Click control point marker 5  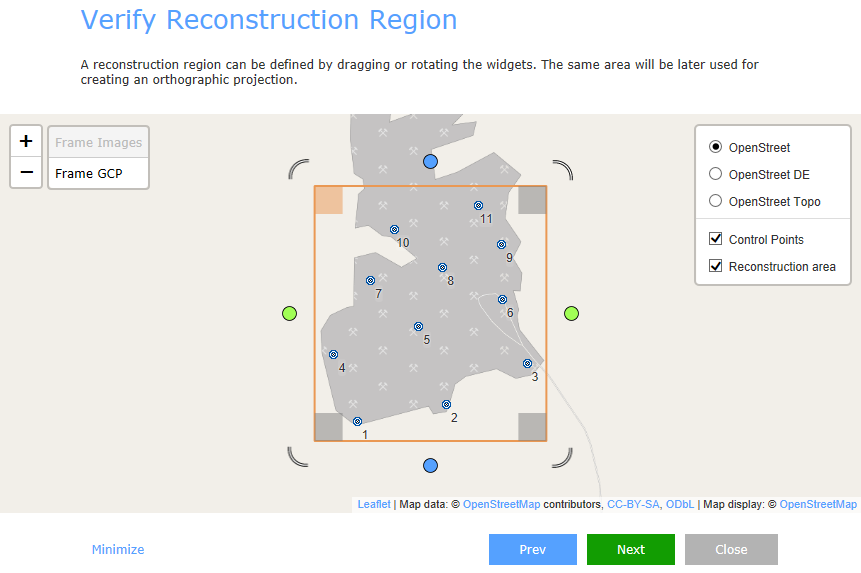418,326
